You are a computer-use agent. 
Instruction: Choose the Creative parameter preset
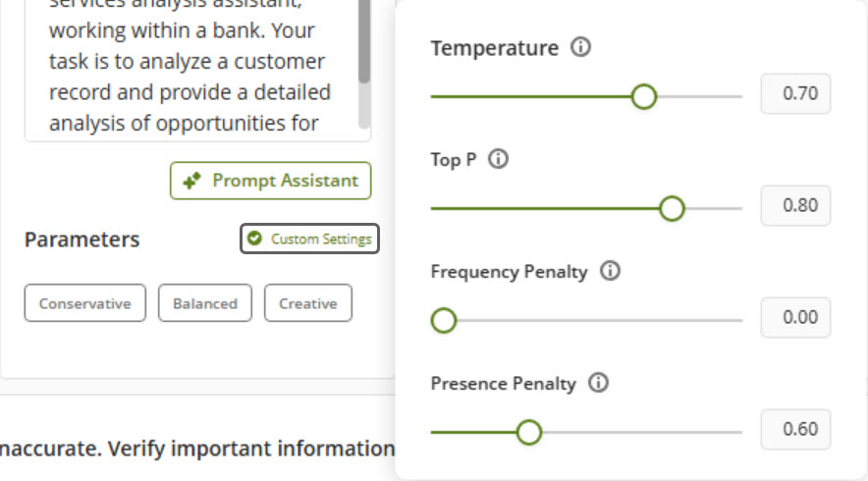[307, 303]
